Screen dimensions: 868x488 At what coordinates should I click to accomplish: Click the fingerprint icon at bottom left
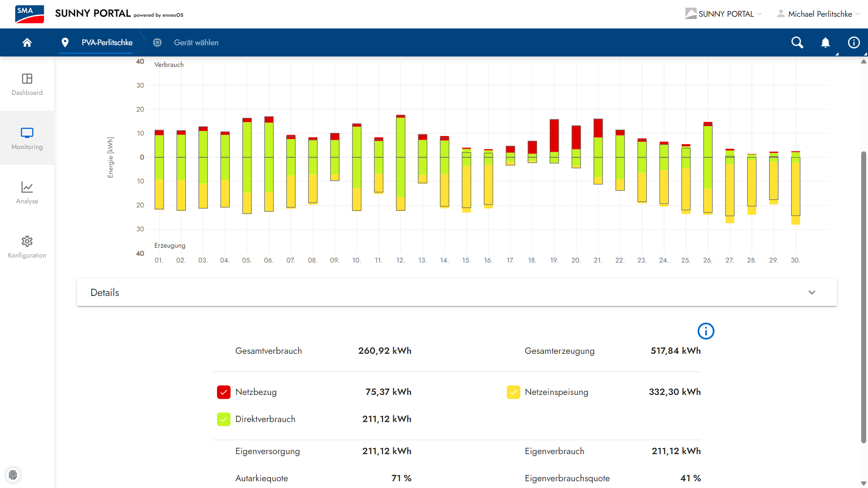(x=13, y=475)
